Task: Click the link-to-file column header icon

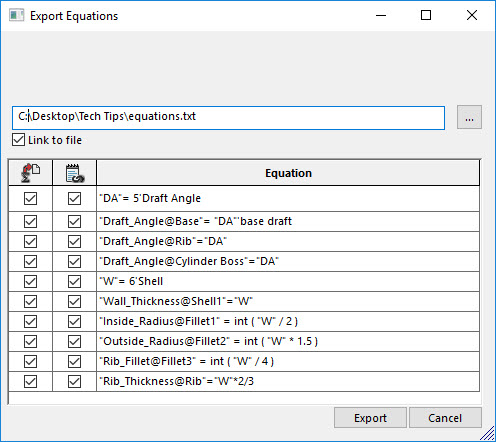Action: pos(75,173)
